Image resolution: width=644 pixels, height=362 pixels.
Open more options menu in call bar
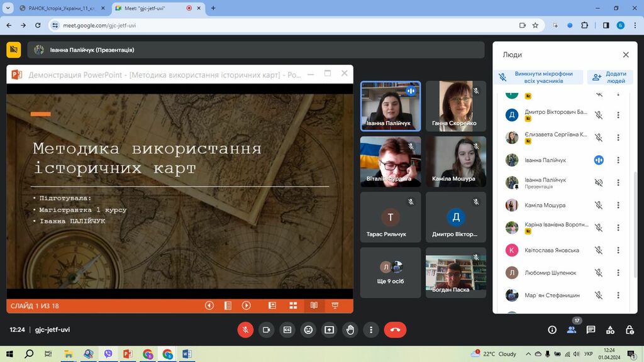point(371,329)
